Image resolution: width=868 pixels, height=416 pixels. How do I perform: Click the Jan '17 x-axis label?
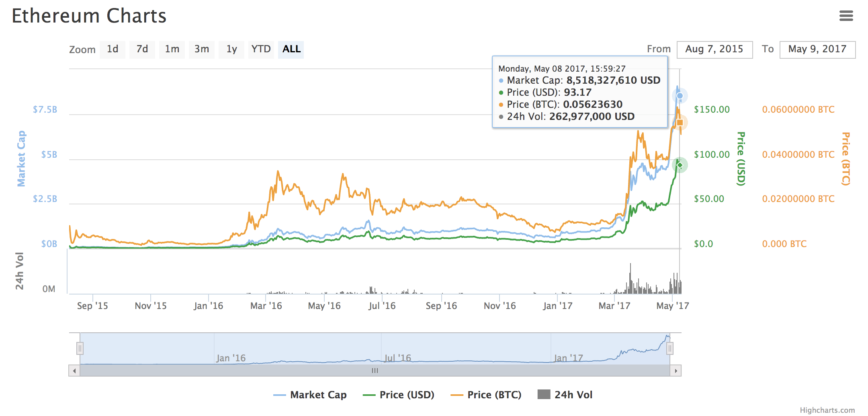(x=557, y=306)
